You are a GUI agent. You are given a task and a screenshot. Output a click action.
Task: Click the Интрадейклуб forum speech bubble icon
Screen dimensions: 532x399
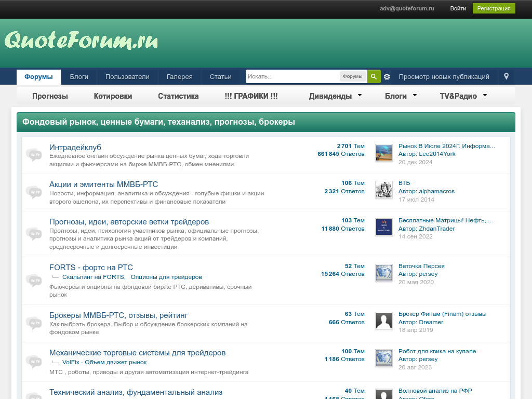tap(34, 155)
